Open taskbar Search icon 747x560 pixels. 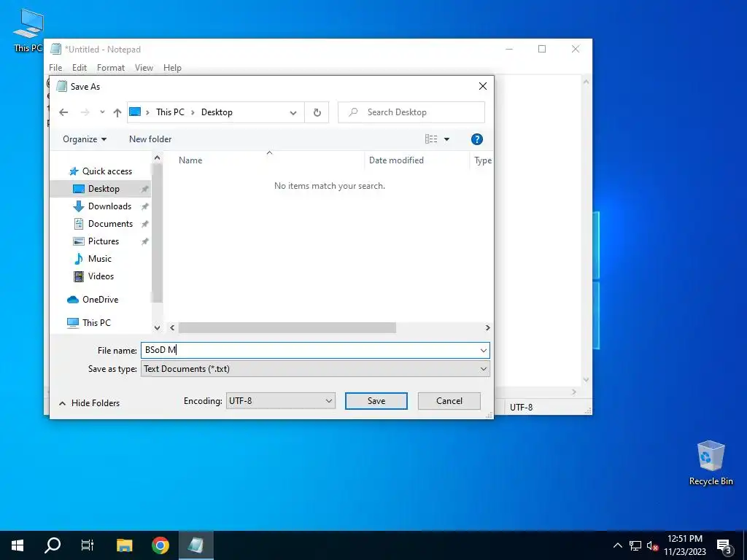[53, 545]
